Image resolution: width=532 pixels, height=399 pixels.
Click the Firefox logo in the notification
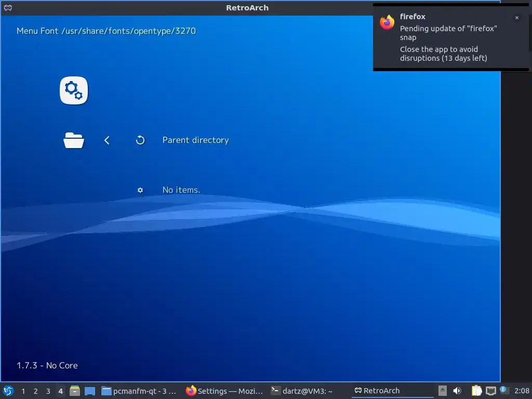(x=387, y=22)
